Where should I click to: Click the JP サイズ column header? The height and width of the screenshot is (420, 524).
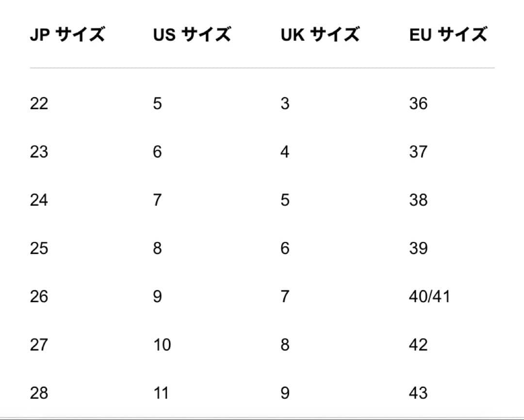point(67,35)
